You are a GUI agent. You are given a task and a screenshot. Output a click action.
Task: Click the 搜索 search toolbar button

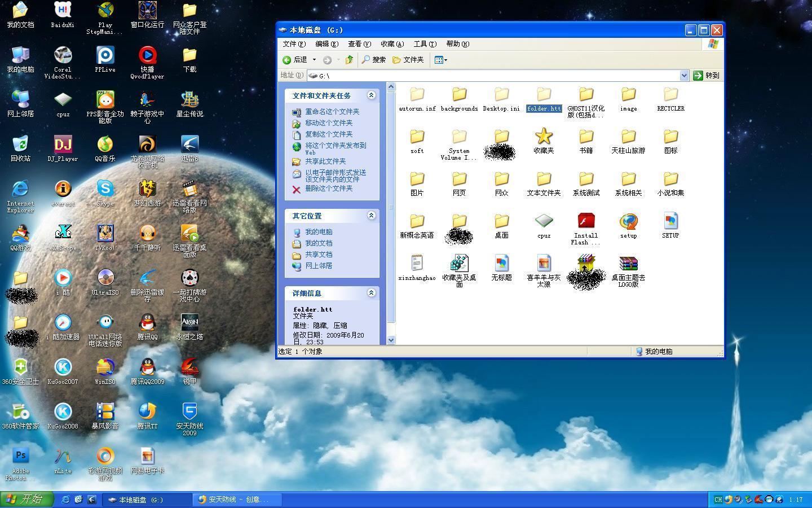tap(374, 60)
